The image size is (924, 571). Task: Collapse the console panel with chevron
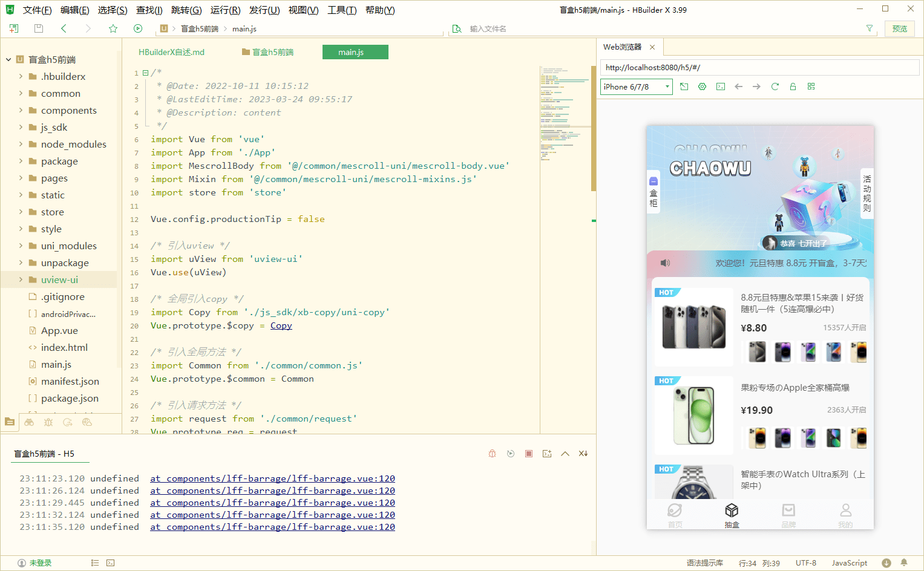tap(565, 454)
